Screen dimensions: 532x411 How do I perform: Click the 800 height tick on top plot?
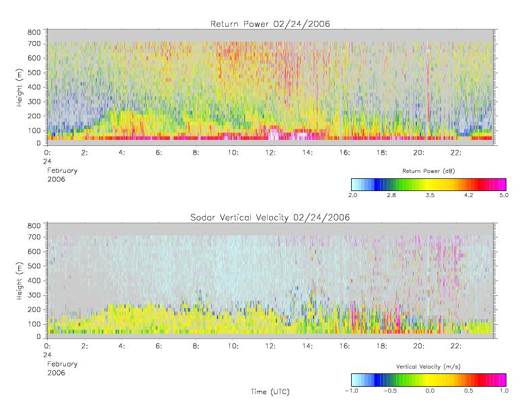click(34, 32)
